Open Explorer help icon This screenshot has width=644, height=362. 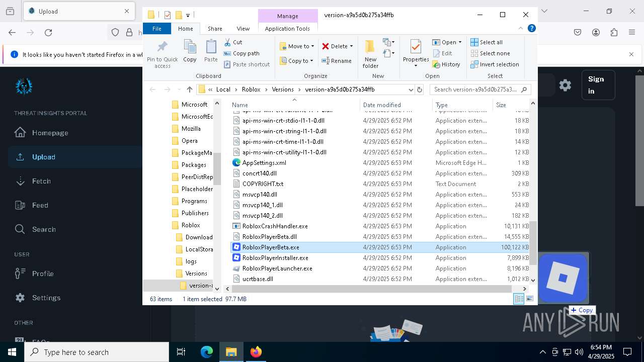click(531, 29)
